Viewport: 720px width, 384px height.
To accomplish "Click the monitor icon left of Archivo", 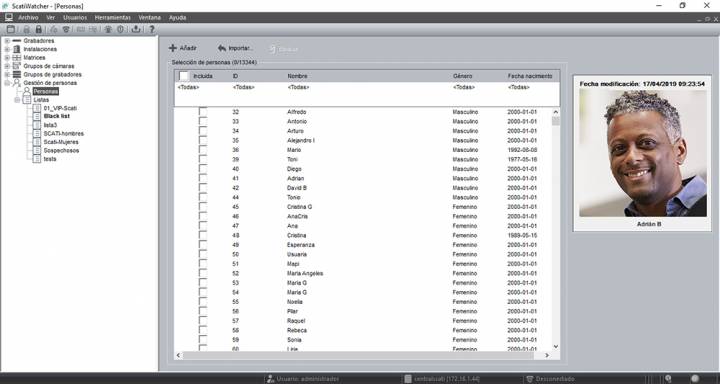I will (x=9, y=17).
